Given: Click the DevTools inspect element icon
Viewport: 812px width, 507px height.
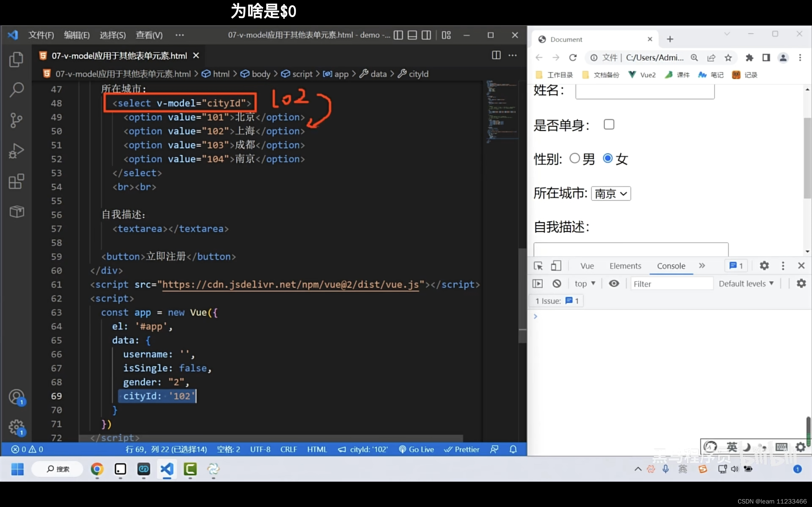Looking at the screenshot, I should coord(538,266).
